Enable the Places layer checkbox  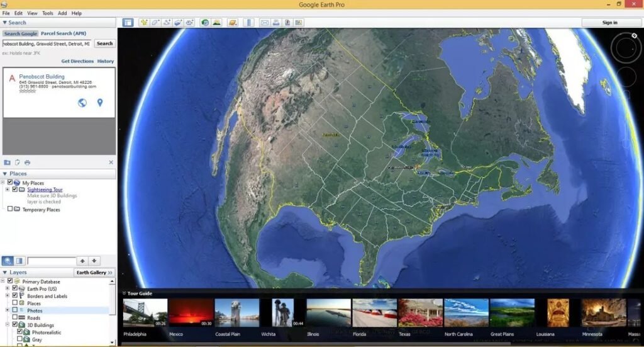click(15, 303)
